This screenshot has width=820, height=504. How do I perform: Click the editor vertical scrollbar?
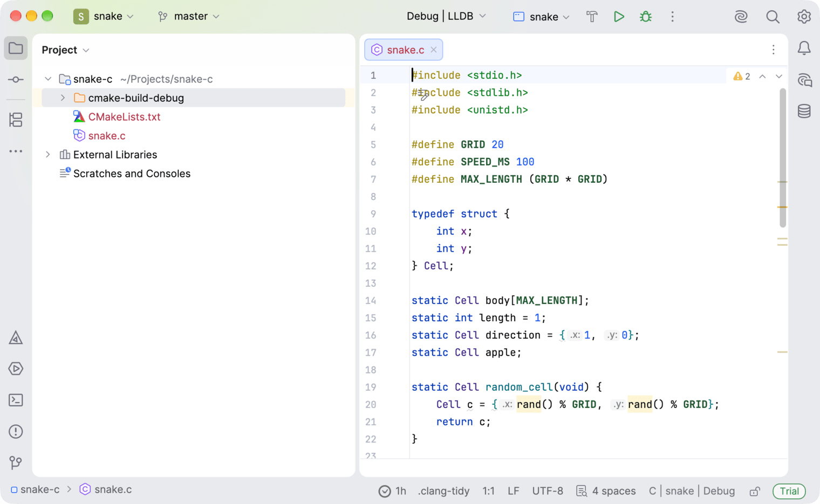tap(783, 157)
